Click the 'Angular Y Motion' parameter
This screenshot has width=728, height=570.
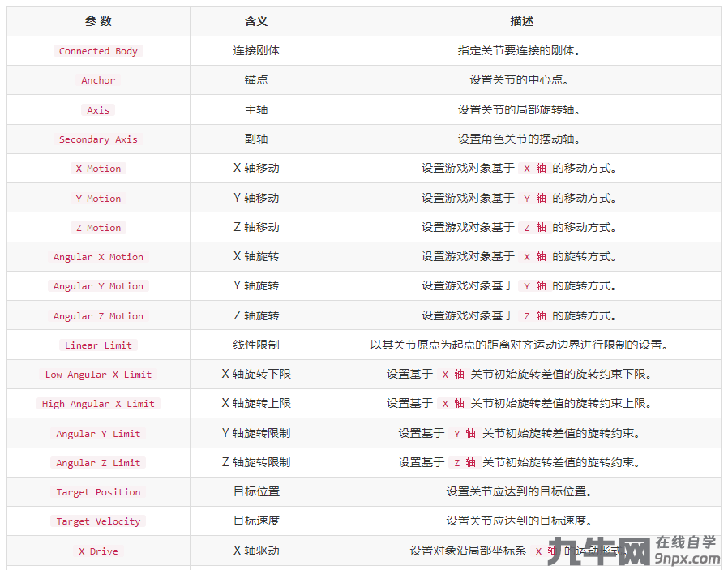[98, 286]
